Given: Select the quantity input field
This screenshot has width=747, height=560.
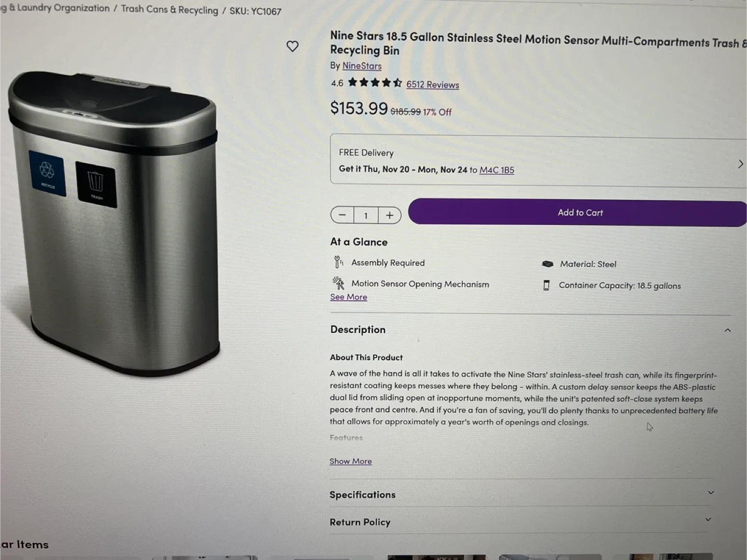Looking at the screenshot, I should (366, 215).
